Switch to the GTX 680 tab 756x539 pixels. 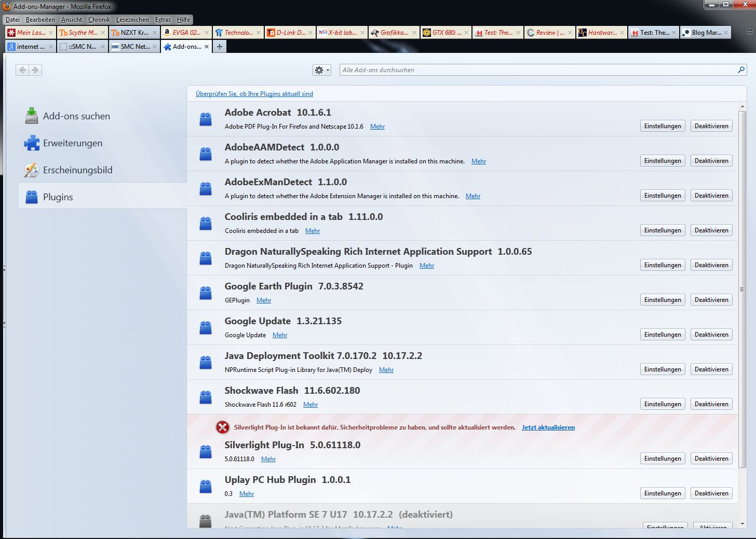tap(446, 33)
